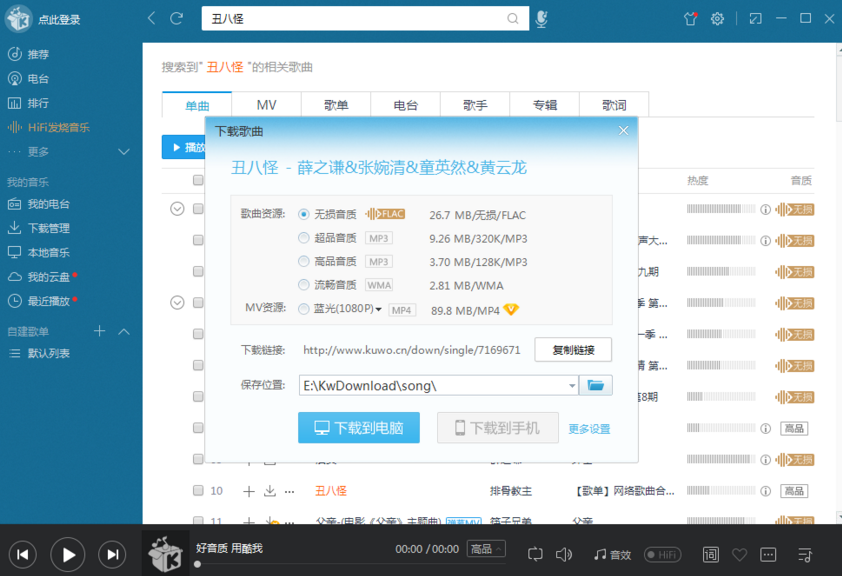Open the more options icon in player bar
The image size is (842, 576).
tap(768, 555)
